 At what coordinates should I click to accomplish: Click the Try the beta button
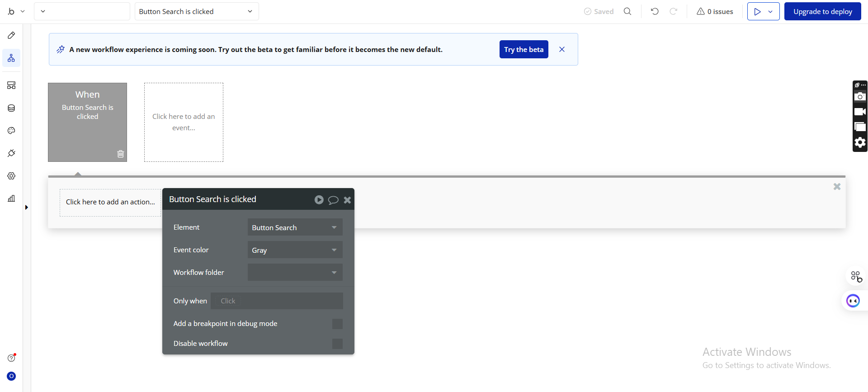coord(524,49)
